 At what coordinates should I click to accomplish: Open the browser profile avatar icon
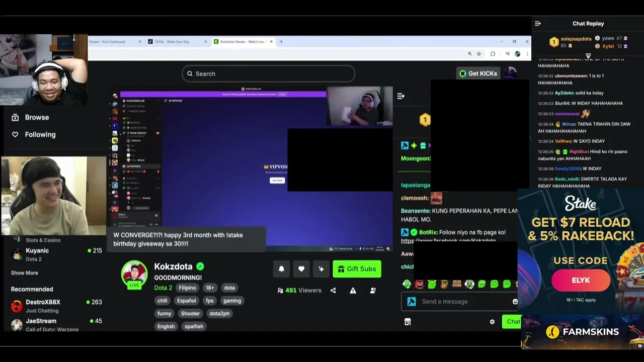click(517, 54)
